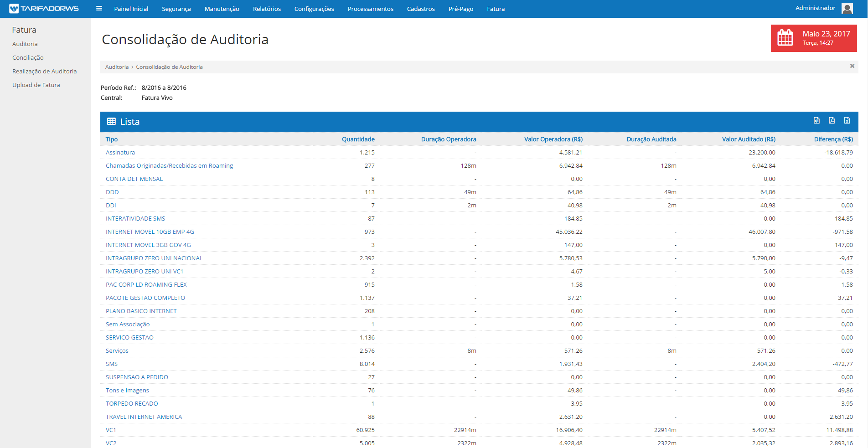Viewport: 868px width, 448px height.
Task: Export the list as PDF
Action: [832, 120]
